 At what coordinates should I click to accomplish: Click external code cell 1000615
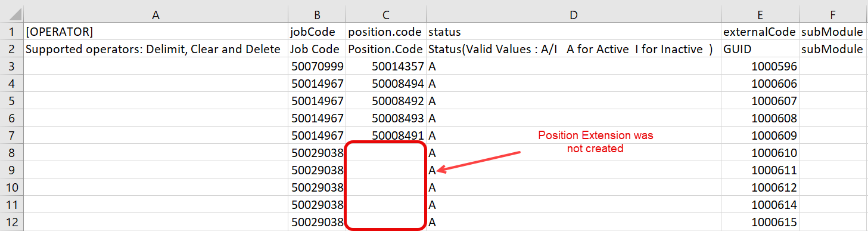(x=760, y=223)
